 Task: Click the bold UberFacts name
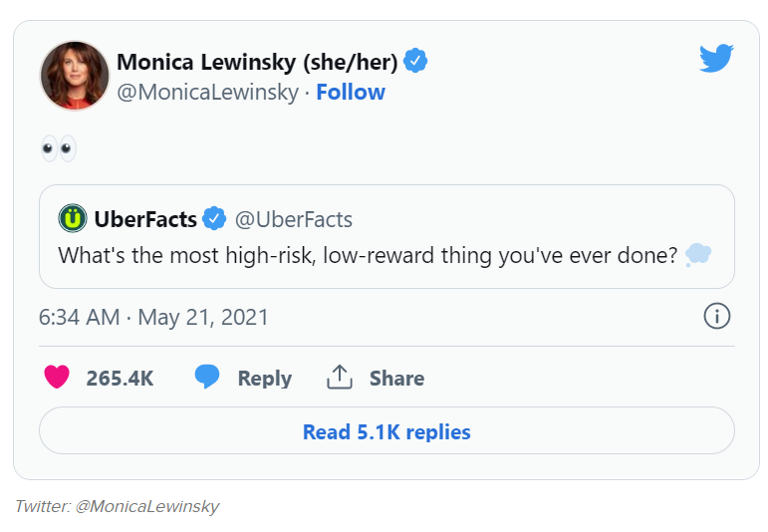pos(145,219)
